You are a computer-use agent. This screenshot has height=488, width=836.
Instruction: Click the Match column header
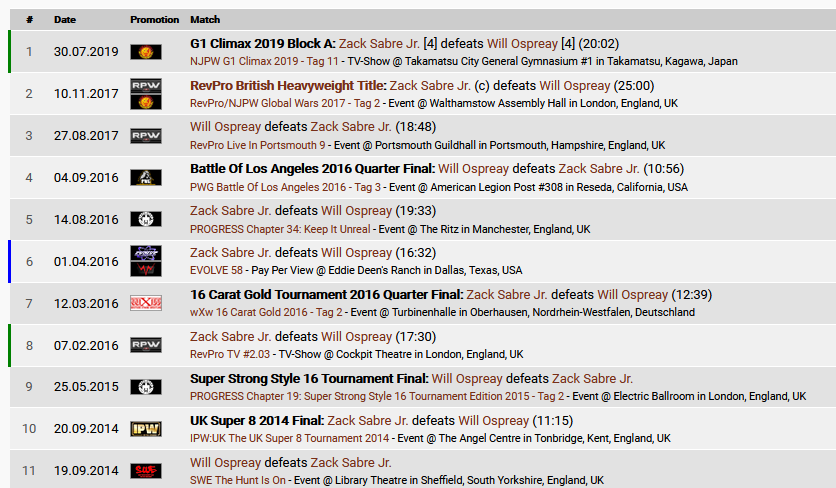tap(205, 19)
